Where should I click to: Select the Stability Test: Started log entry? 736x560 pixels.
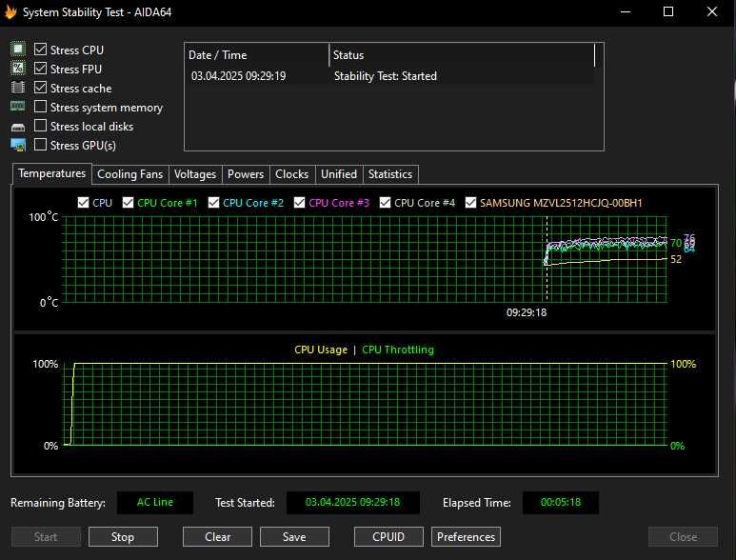386,76
